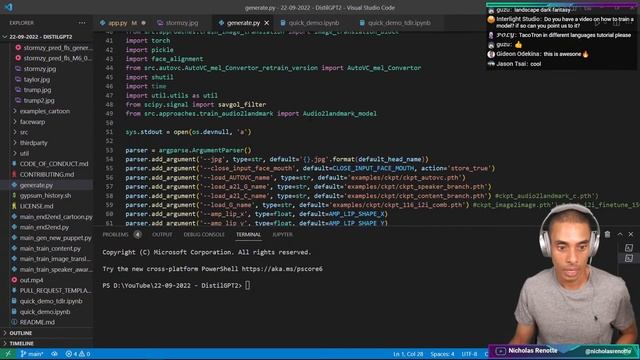Switch to the DEBUG CONSOLE tab
This screenshot has width=640, height=360.
click(204, 235)
